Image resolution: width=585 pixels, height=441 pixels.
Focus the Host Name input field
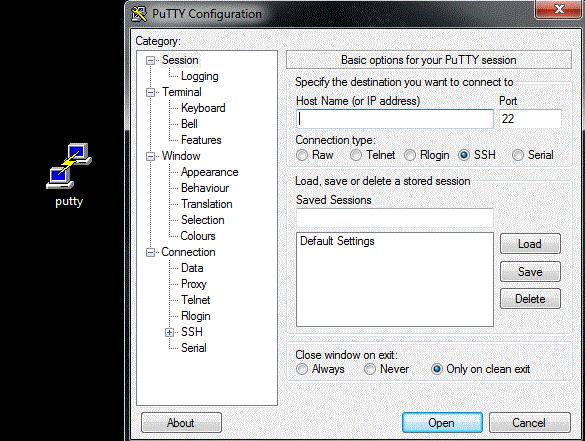coord(395,119)
